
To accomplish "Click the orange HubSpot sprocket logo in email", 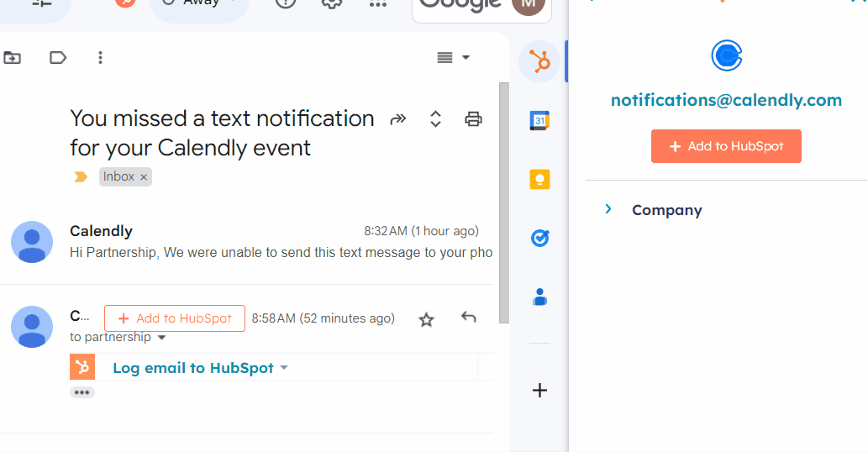I will point(82,367).
